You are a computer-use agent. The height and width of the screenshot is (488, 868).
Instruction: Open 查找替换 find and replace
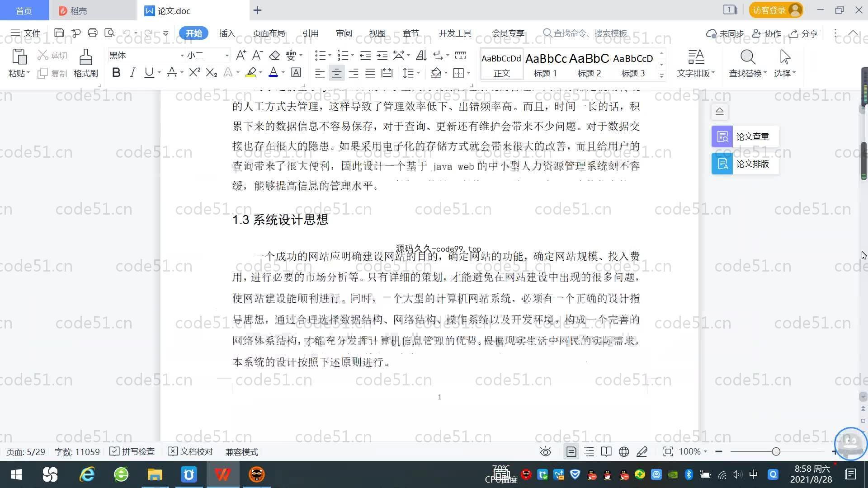748,63
